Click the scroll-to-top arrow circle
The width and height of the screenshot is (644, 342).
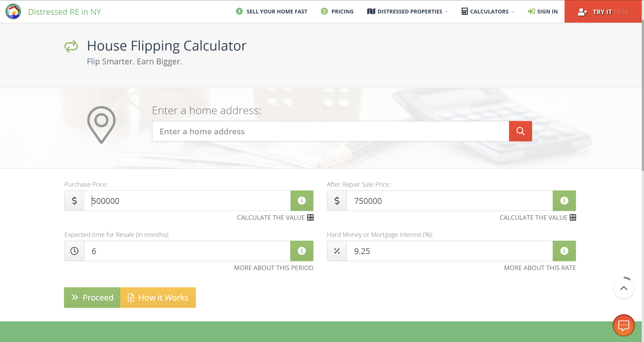624,288
